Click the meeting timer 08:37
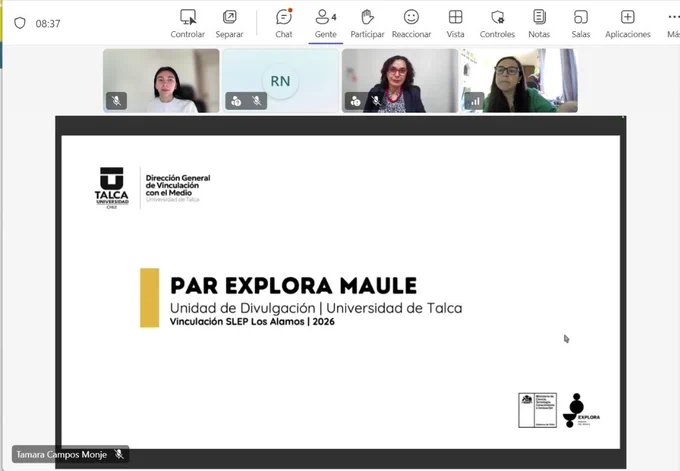Image resolution: width=680 pixels, height=471 pixels. coord(48,23)
